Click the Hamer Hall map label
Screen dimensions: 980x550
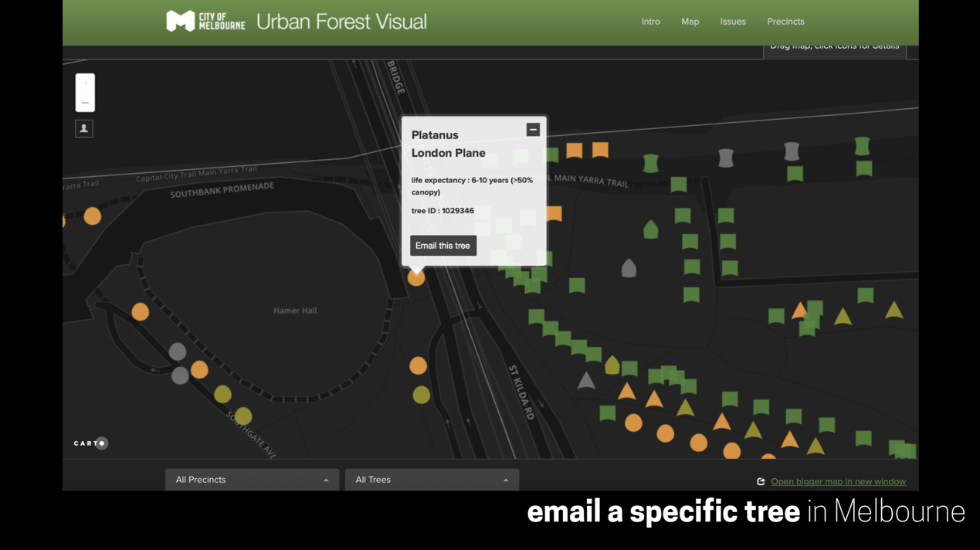(295, 311)
